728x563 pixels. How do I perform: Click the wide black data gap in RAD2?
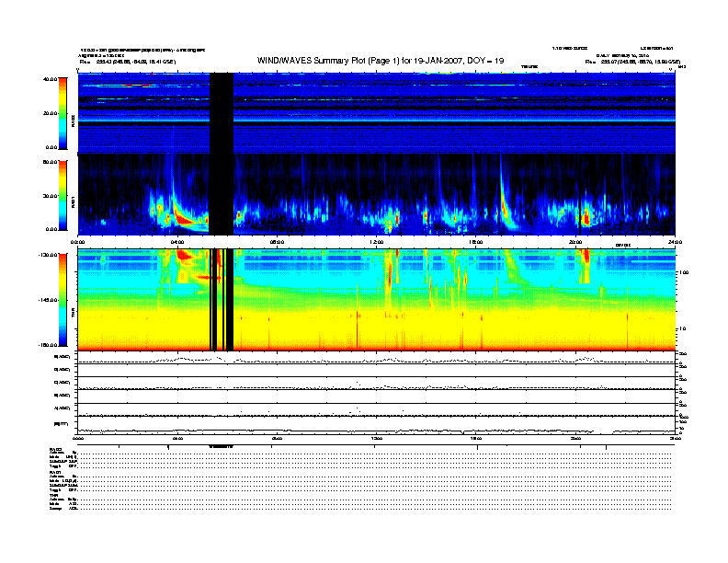point(222,113)
